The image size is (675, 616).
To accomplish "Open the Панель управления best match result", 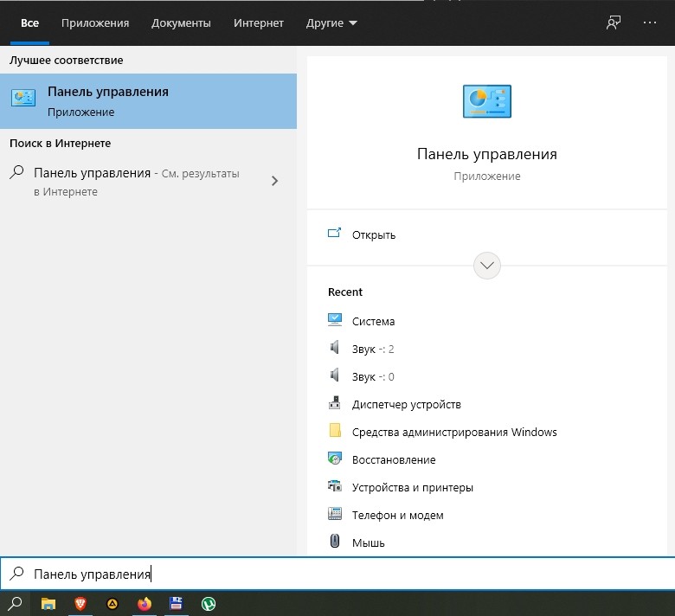I will [x=148, y=101].
